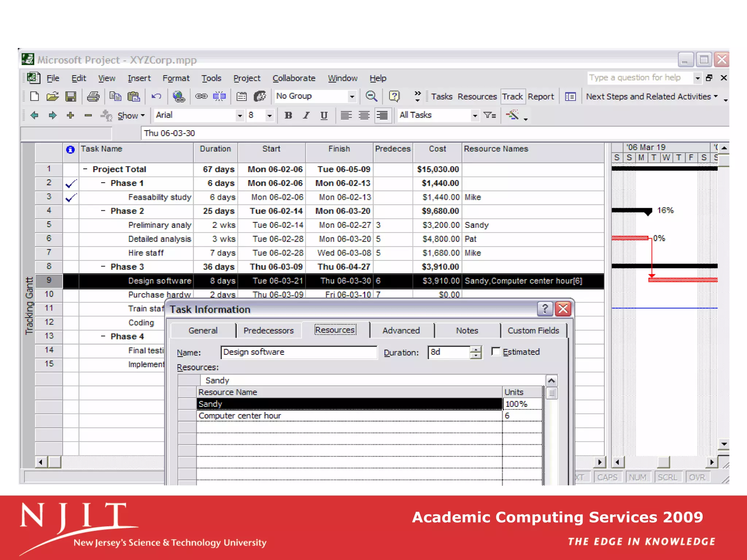The height and width of the screenshot is (560, 747).
Task: Click the Print icon
Action: [93, 96]
